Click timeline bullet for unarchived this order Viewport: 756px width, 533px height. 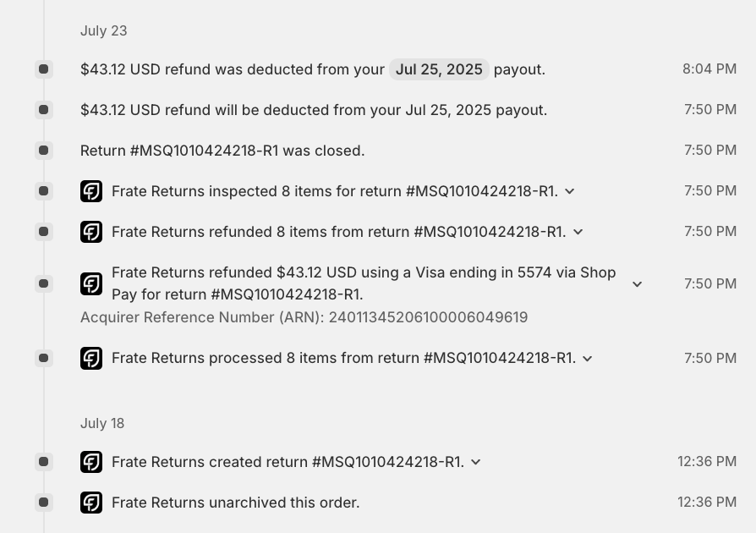pyautogui.click(x=43, y=503)
